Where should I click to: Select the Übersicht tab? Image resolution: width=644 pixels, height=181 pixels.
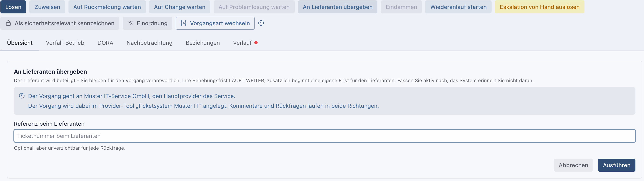point(20,43)
